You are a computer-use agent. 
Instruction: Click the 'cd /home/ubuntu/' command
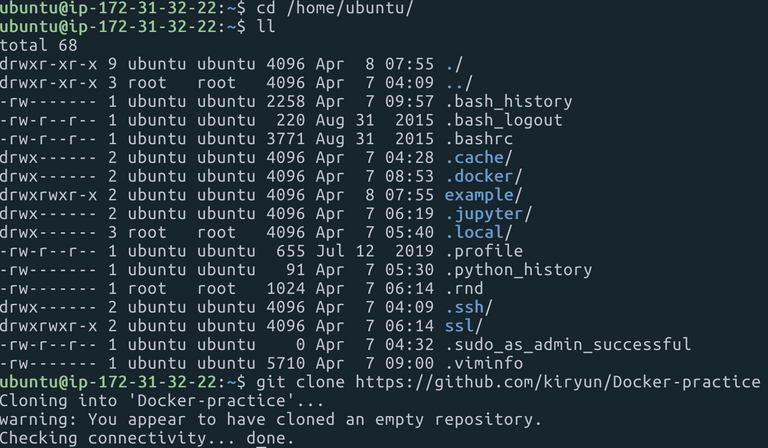point(335,8)
